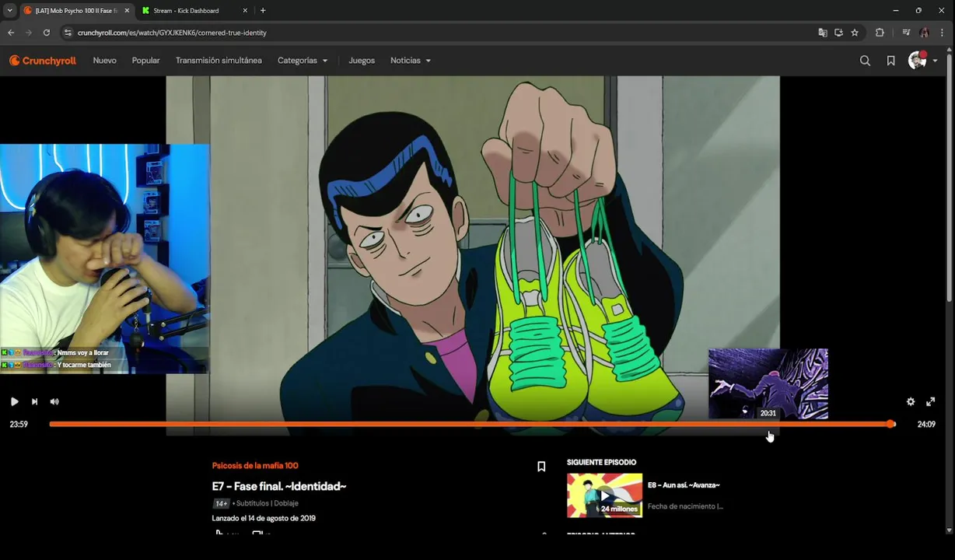955x560 pixels.
Task: Click the translate page icon
Action: point(823,33)
